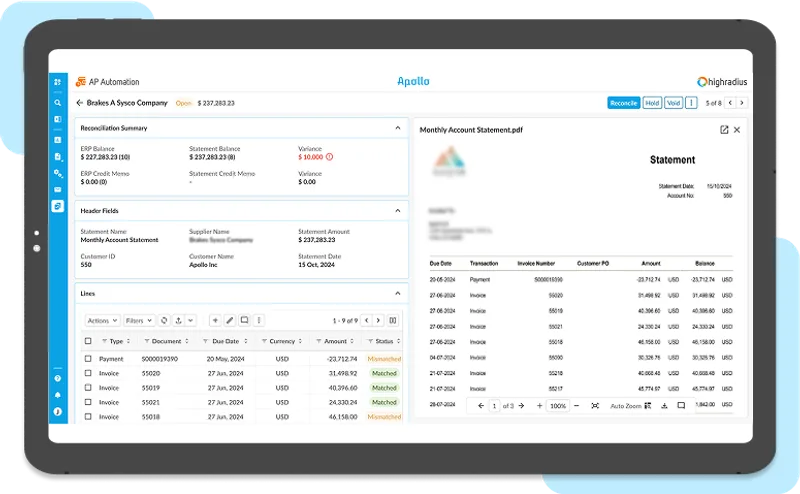
Task: Click the 100% zoom level field
Action: click(558, 406)
